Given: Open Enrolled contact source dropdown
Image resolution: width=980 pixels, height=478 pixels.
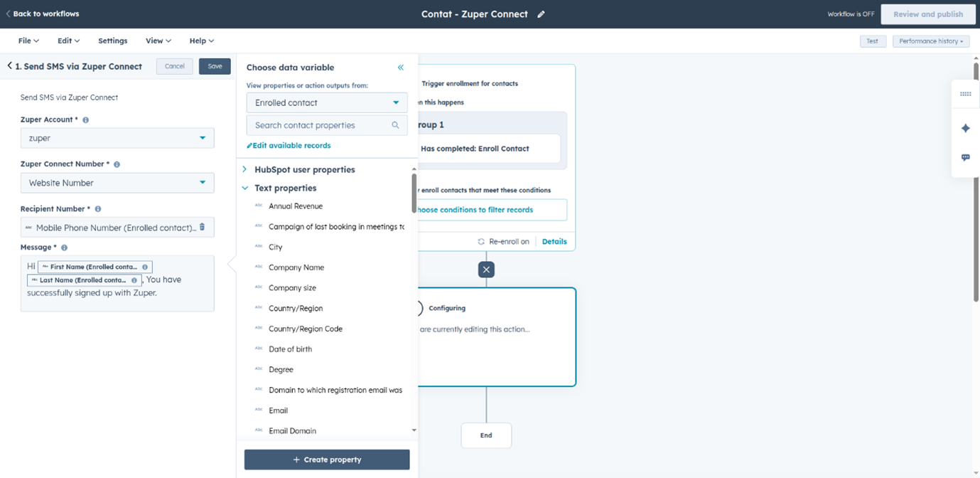Looking at the screenshot, I should click(x=327, y=102).
